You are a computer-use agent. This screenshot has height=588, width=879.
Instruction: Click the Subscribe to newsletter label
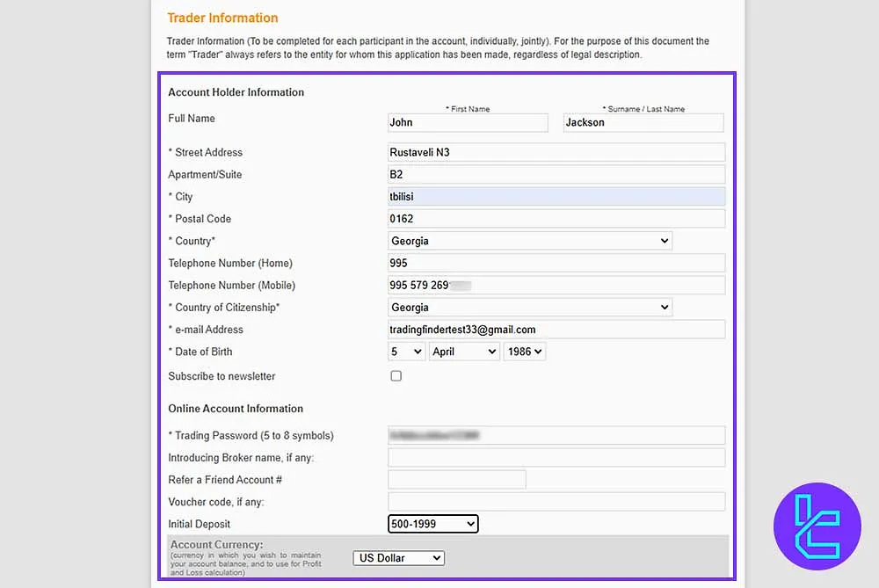(x=222, y=376)
